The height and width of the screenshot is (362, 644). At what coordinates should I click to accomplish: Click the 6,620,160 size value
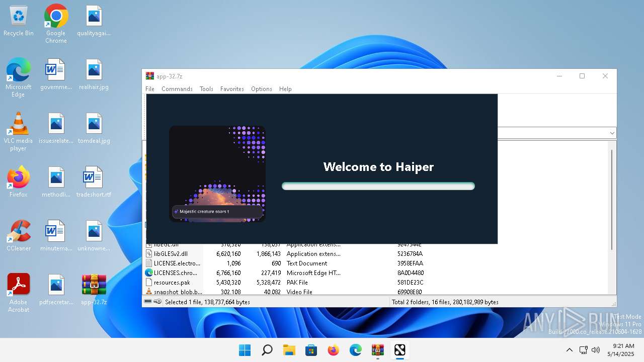tap(228, 254)
